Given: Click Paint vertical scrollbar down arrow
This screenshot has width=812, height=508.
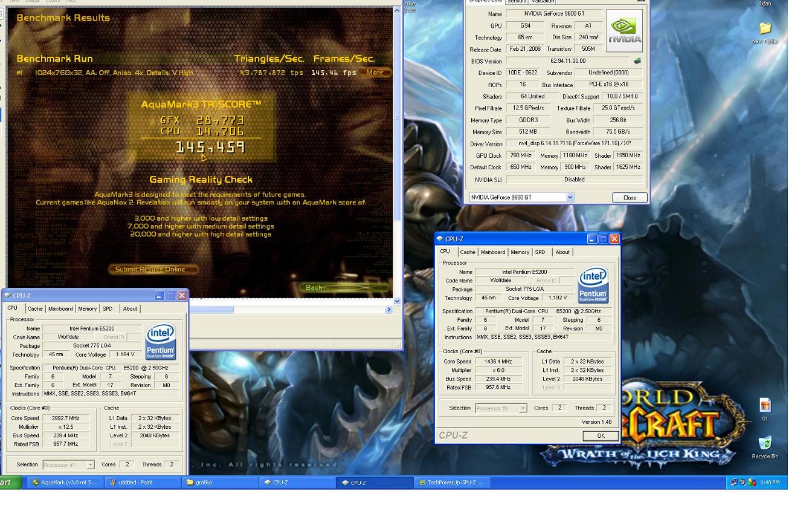Looking at the screenshot, I should pyautogui.click(x=397, y=301).
